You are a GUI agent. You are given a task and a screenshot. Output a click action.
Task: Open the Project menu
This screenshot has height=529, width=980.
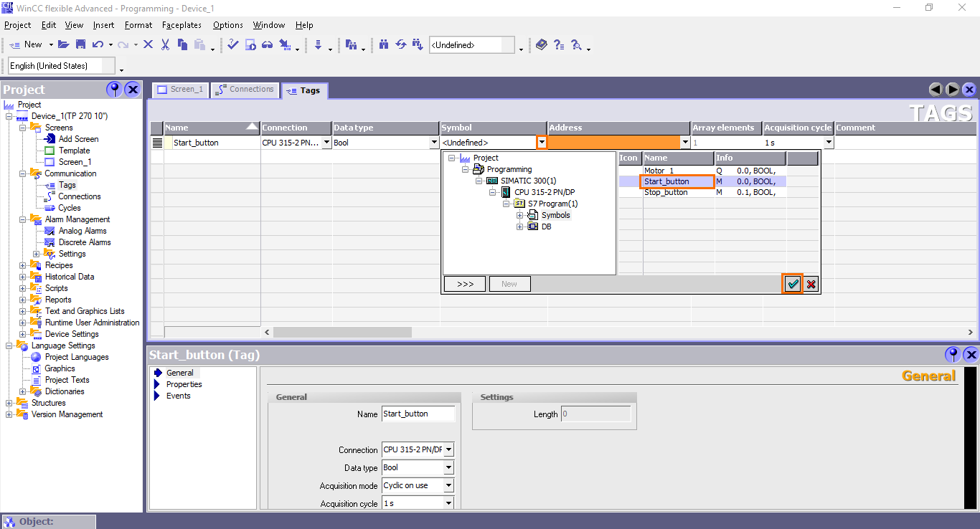point(18,25)
